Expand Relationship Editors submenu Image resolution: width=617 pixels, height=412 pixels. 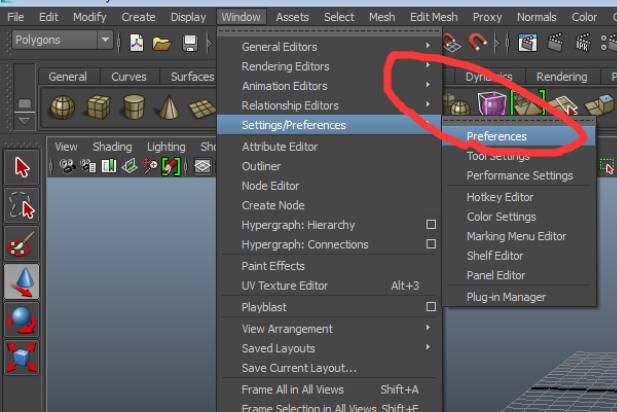click(330, 105)
